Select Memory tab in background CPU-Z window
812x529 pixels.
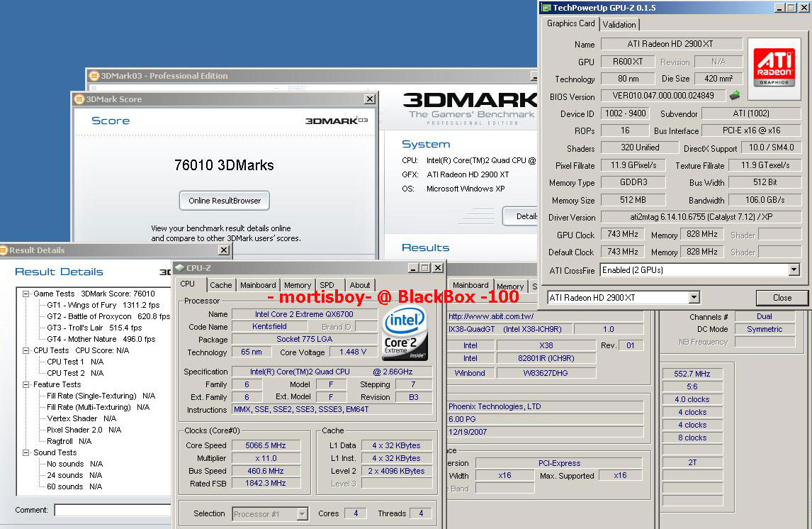point(510,286)
